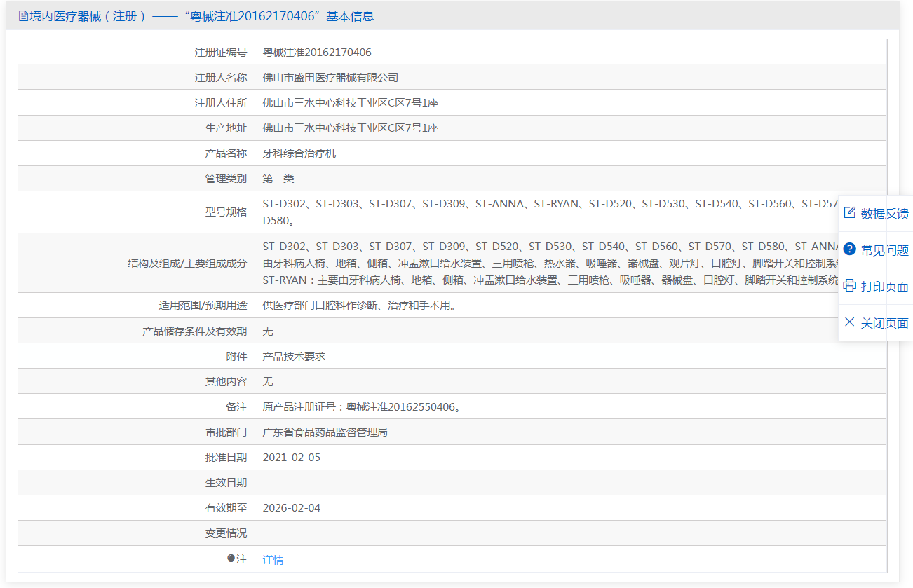
Task: Open the 常见问题 FAQ link
Action: click(x=885, y=250)
